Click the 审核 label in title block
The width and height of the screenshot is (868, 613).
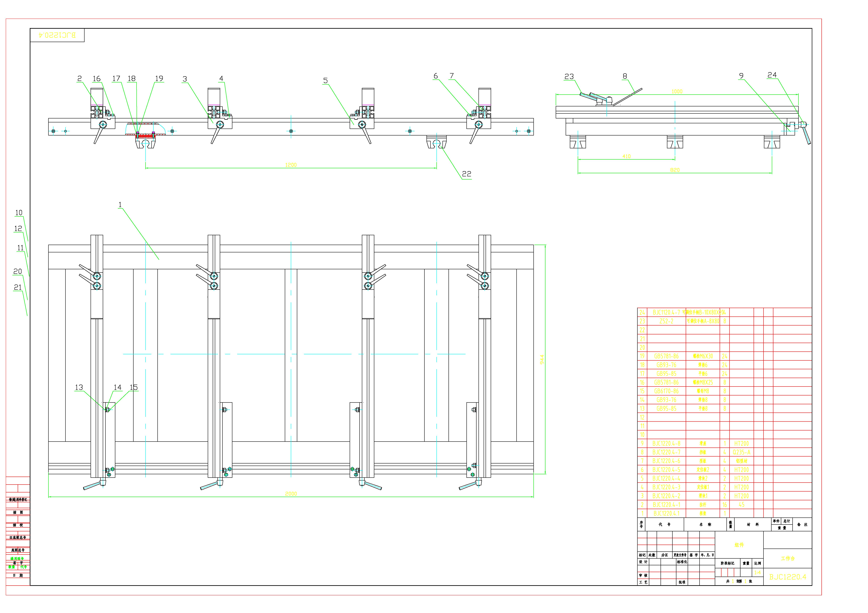tap(643, 575)
